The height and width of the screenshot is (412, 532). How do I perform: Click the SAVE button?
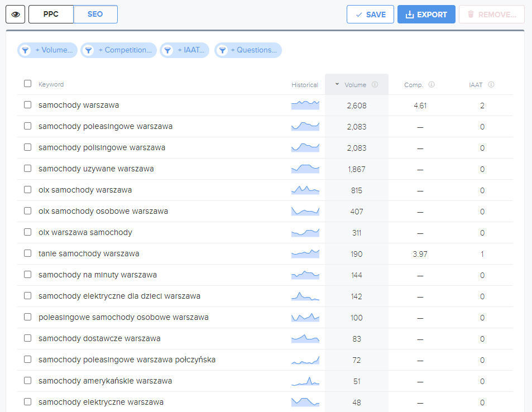pos(370,15)
